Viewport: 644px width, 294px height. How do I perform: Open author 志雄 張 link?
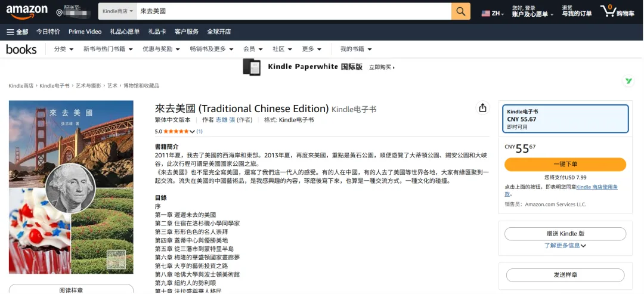pyautogui.click(x=225, y=120)
